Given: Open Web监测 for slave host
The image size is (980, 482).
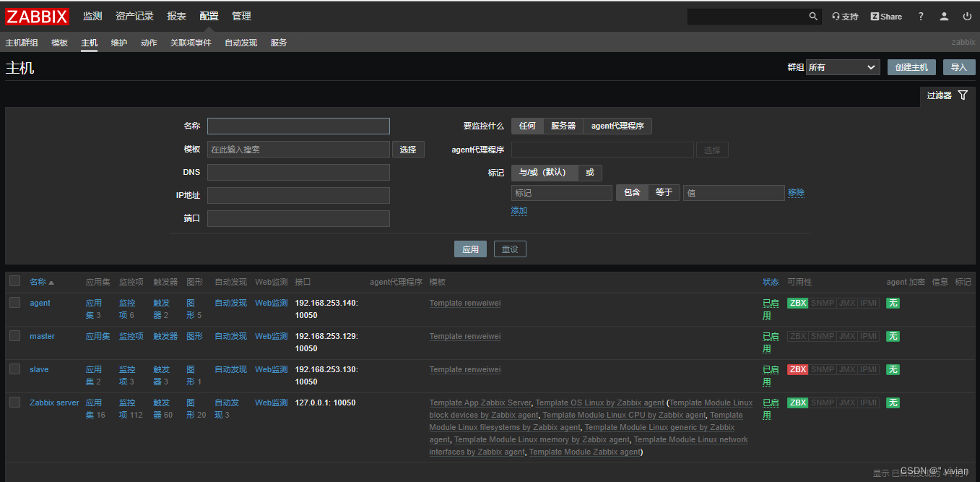Looking at the screenshot, I should coord(272,370).
